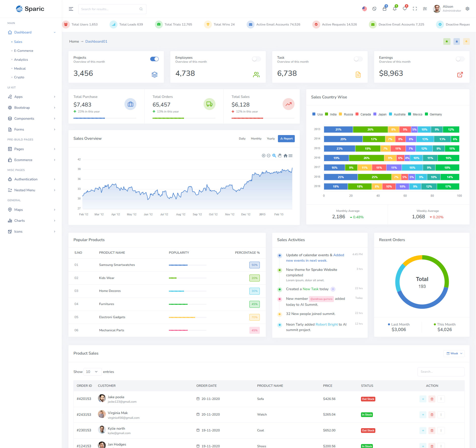Enable the Employees toggle switch
The height and width of the screenshot is (448, 476).
pos(256,59)
